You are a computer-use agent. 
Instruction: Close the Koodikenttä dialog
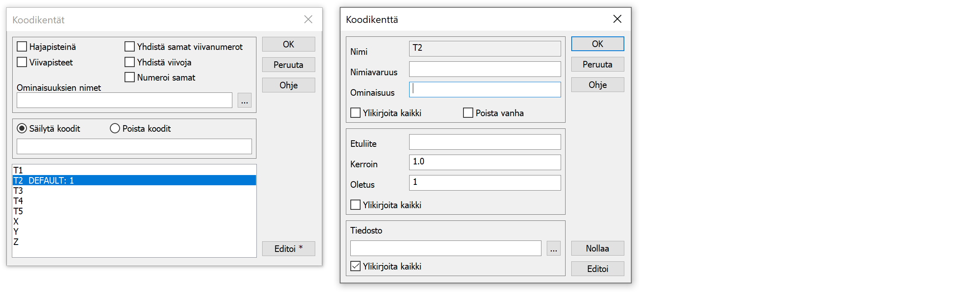[x=617, y=19]
